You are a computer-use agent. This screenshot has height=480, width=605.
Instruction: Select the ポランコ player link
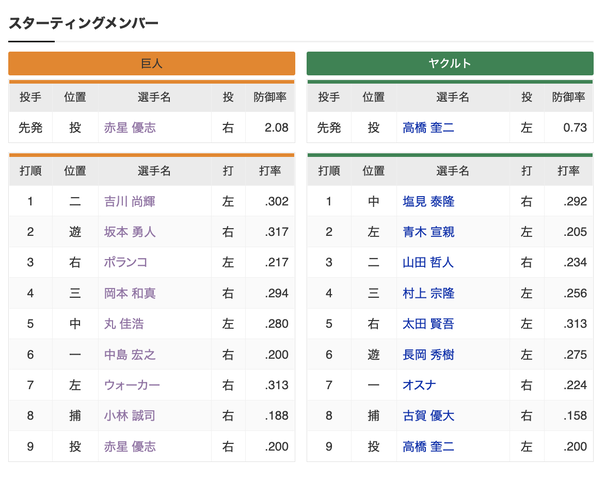point(126,262)
